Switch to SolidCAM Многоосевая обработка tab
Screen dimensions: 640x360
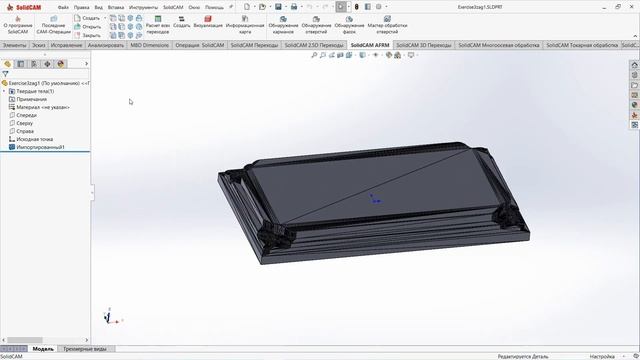click(499, 45)
